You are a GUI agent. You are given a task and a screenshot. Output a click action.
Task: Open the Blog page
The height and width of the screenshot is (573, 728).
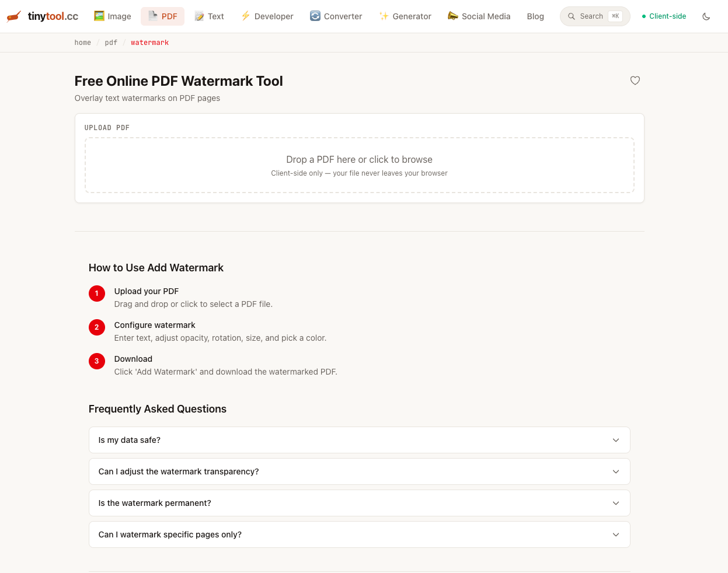[x=535, y=16]
